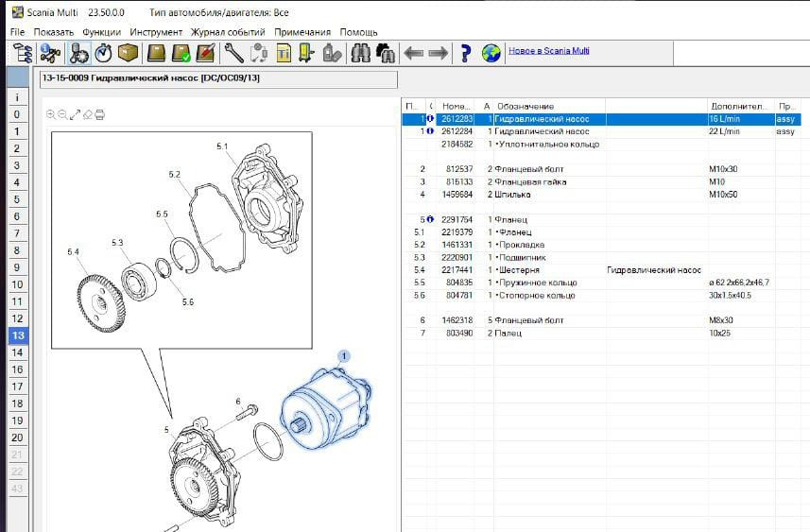This screenshot has width=810, height=532.
Task: Open the Журнал событий menu
Action: [230, 32]
